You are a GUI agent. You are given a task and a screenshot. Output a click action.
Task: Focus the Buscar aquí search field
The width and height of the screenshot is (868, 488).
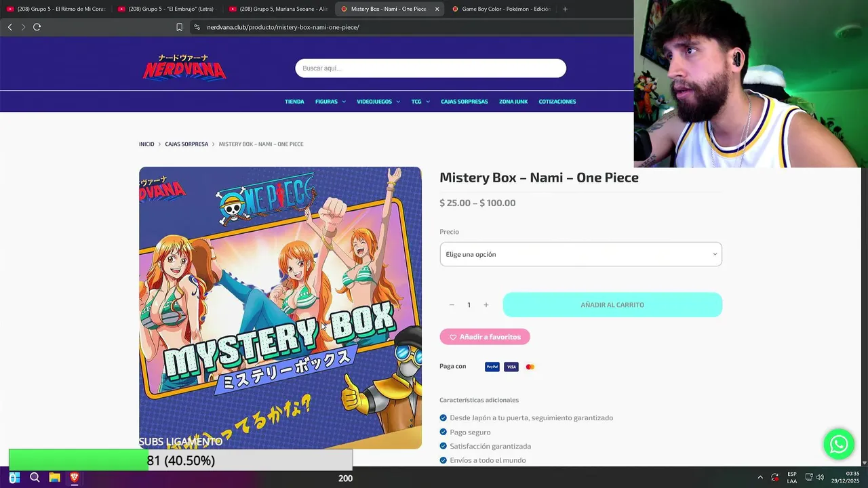click(431, 68)
